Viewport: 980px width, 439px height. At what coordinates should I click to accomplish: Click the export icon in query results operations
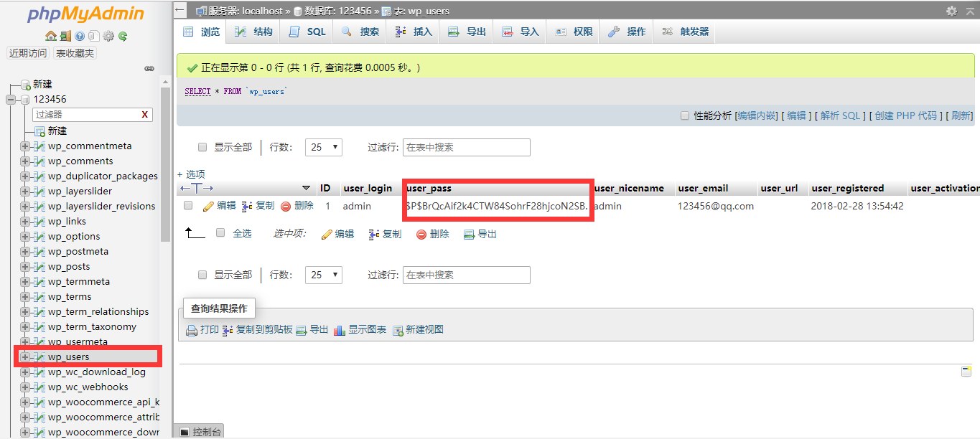click(x=302, y=330)
